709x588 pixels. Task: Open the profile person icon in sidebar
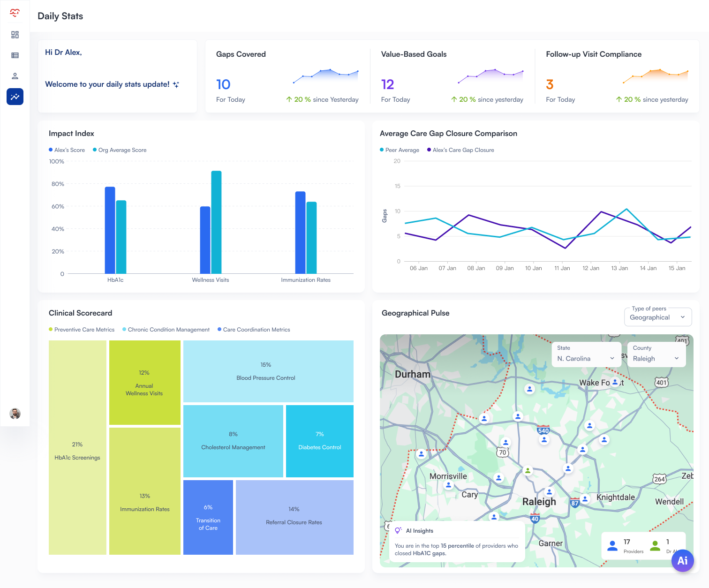[15, 76]
